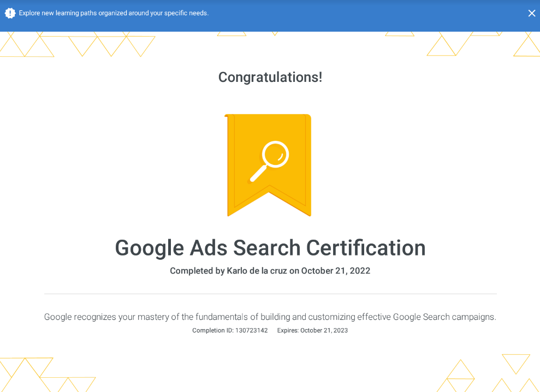
Task: Click the alert badge icon in the banner
Action: (x=10, y=13)
